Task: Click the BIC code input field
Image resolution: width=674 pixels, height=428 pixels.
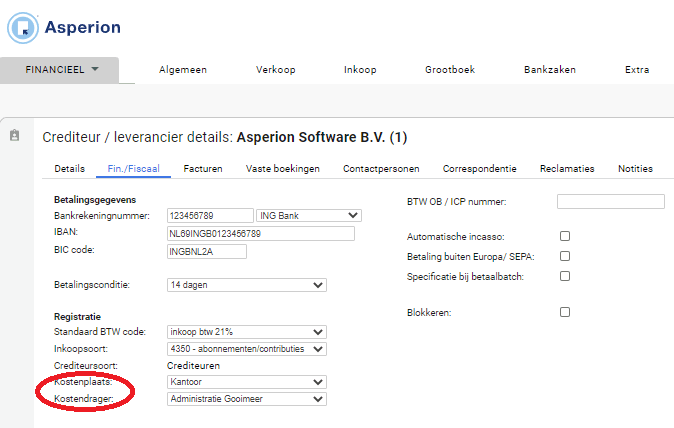Action: coord(207,251)
